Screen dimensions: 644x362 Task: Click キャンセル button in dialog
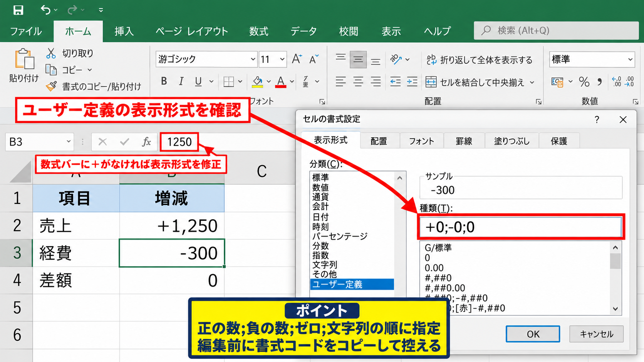(597, 334)
